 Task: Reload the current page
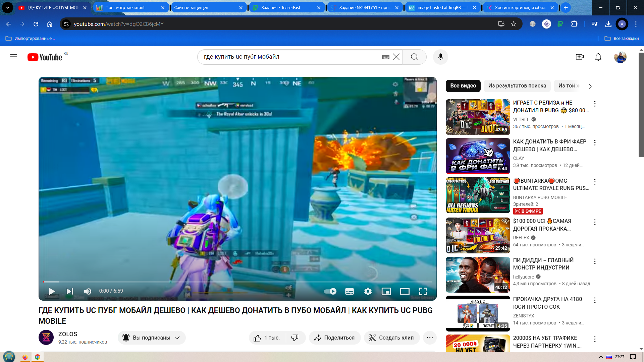[x=36, y=24]
